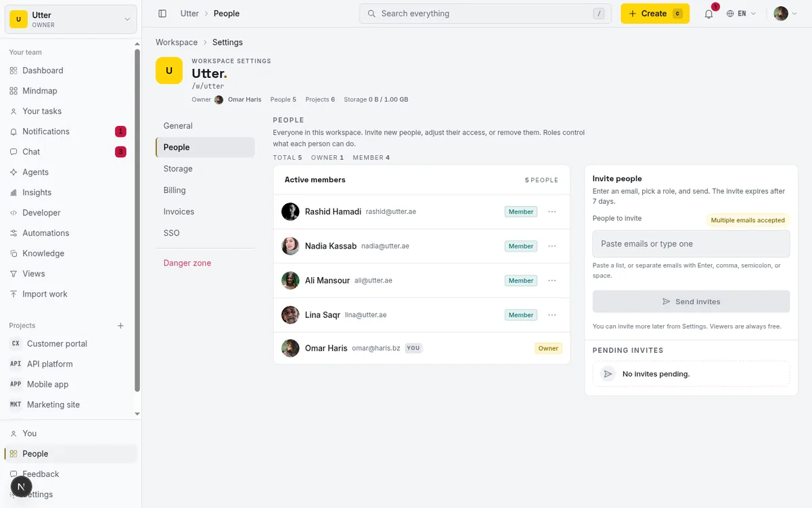The image size is (812, 508).
Task: Click the APP Mobile app badge
Action: tap(16, 384)
